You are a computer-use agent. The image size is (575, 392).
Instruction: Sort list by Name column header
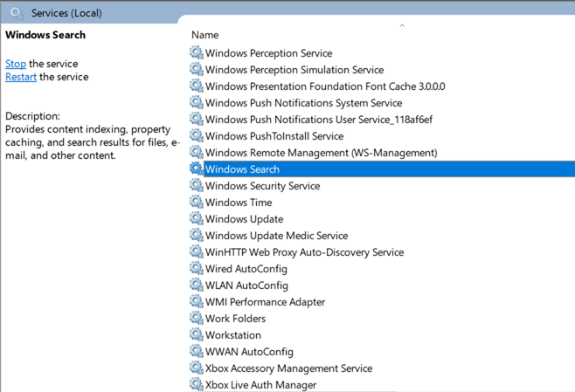click(205, 35)
